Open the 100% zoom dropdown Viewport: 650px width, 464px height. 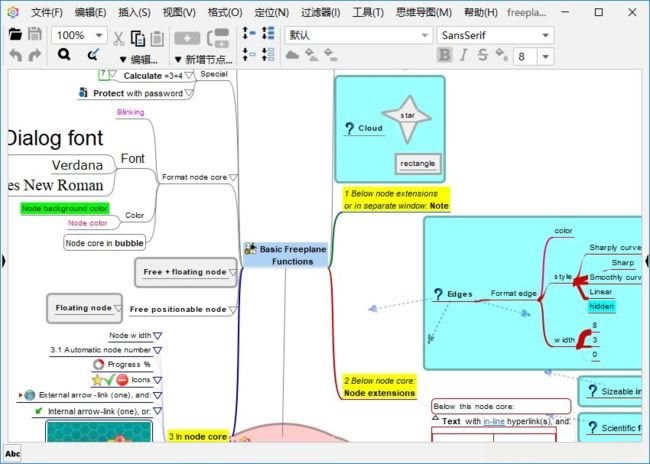click(x=99, y=35)
